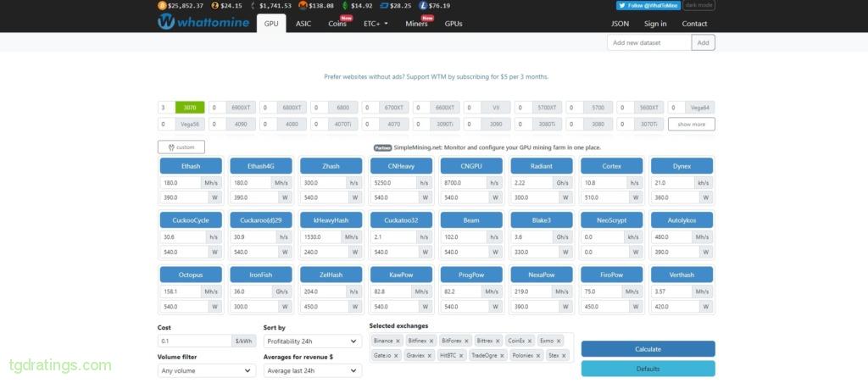This screenshot has height=383, width=868.
Task: Toggle the 4090 GPU selection button
Action: pyautogui.click(x=241, y=124)
